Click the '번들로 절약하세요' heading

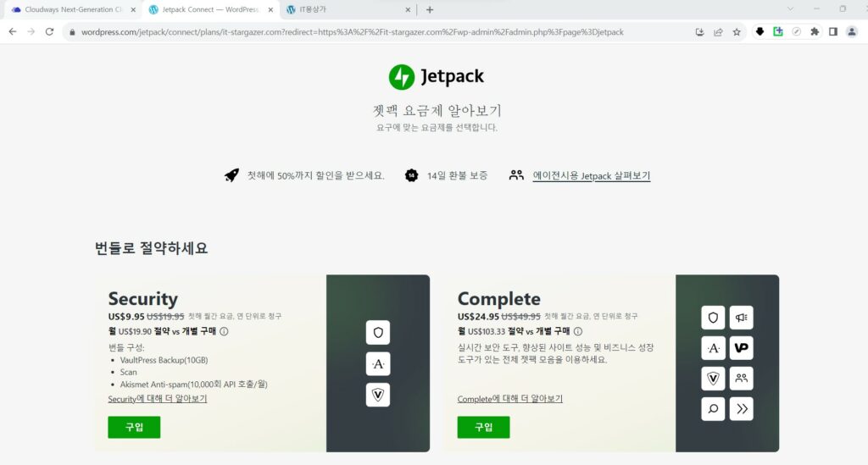click(151, 248)
